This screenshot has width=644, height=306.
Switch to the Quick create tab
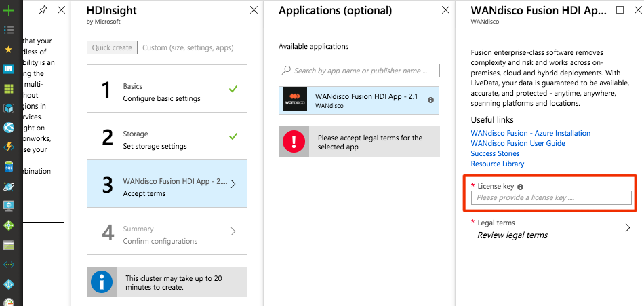112,47
